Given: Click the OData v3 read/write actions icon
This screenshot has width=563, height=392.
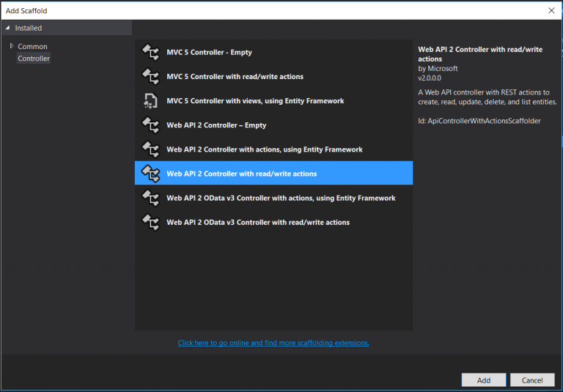Looking at the screenshot, I should pyautogui.click(x=150, y=222).
